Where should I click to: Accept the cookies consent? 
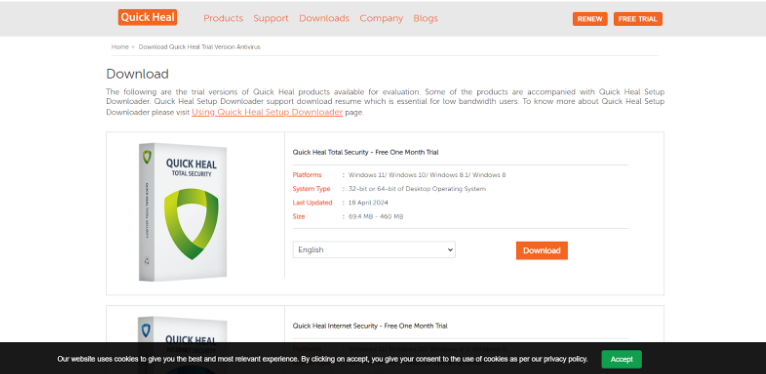pyautogui.click(x=621, y=359)
